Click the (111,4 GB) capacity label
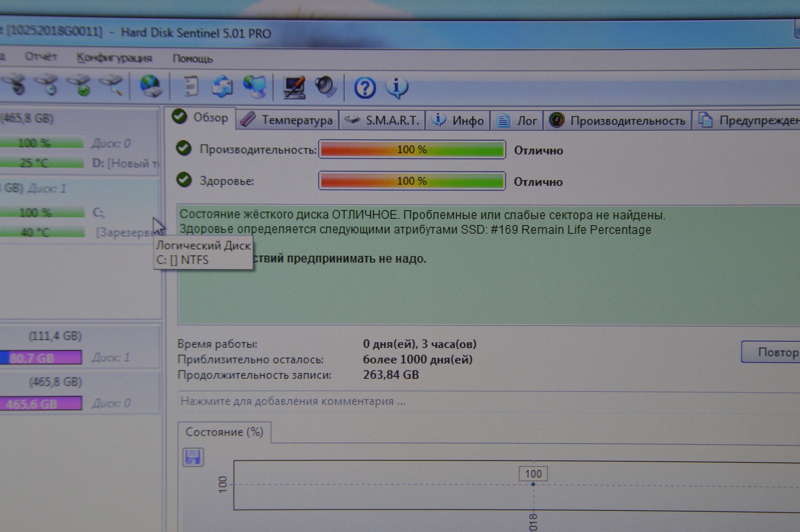The image size is (800, 532). 55,336
